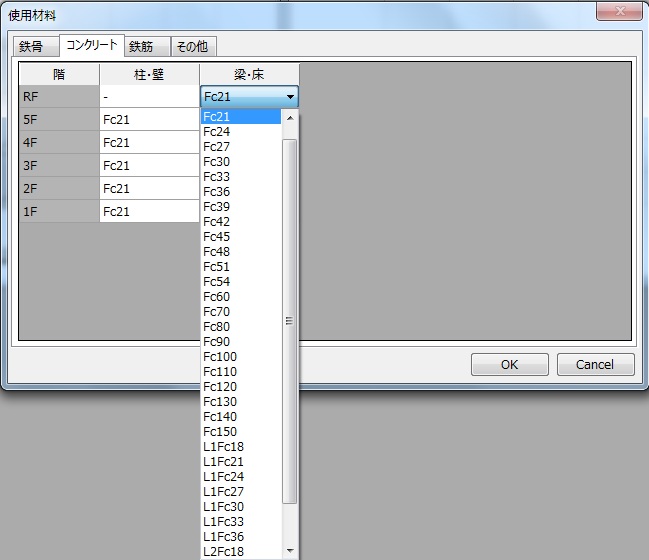Click the 5F 柱・壁 cell
Screen dimensions: 649x560
click(x=149, y=120)
